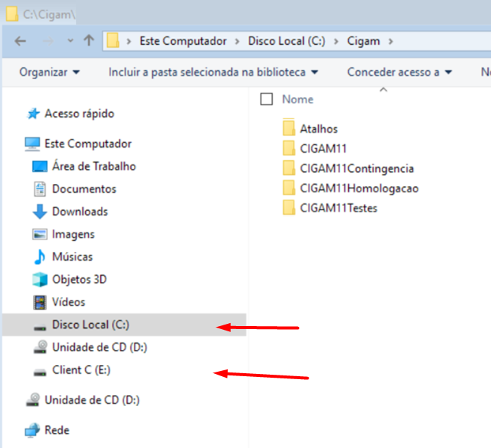Open Incluir a pasta selecionada na biblioteca menu
Image resolution: width=491 pixels, height=448 pixels.
coord(213,73)
